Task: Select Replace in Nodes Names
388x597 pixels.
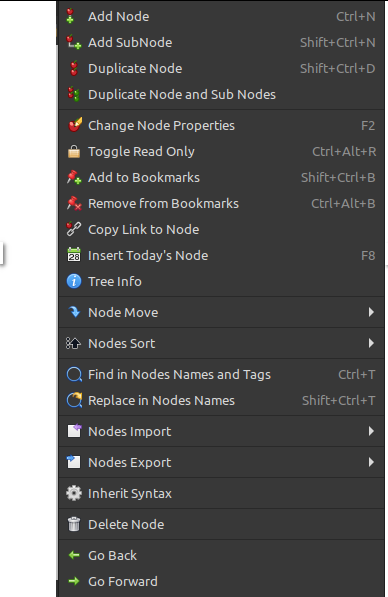Action: [222, 401]
